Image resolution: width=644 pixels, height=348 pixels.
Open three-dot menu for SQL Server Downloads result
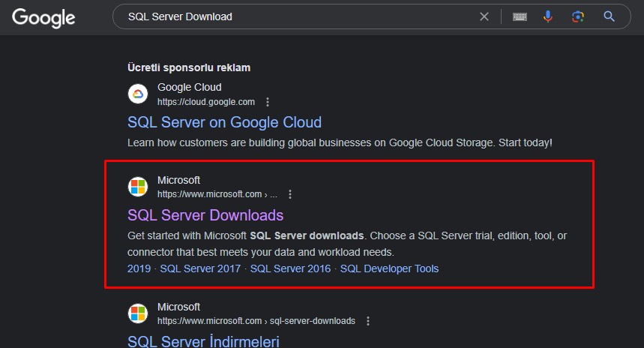290,194
